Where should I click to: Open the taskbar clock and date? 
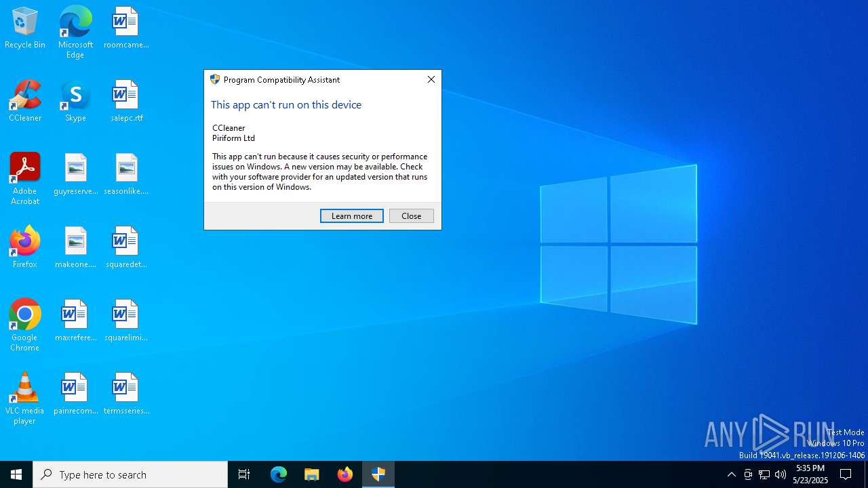[x=810, y=474]
